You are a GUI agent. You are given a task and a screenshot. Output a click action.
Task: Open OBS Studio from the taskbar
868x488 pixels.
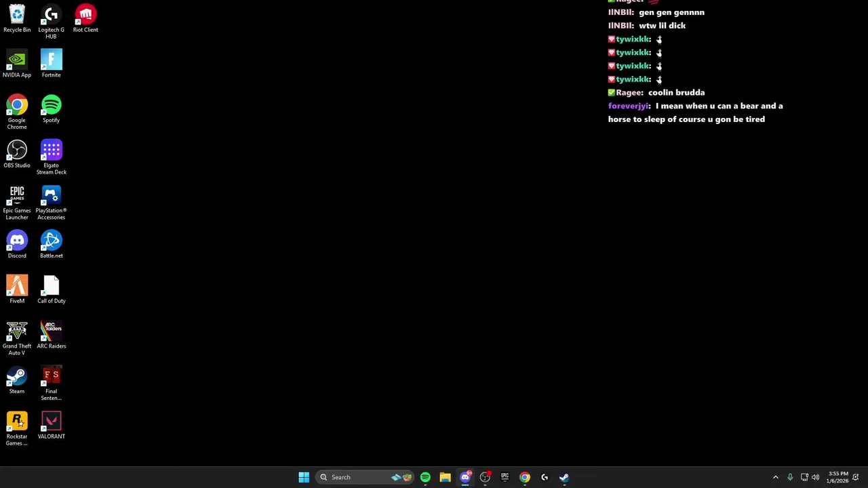[485, 477]
